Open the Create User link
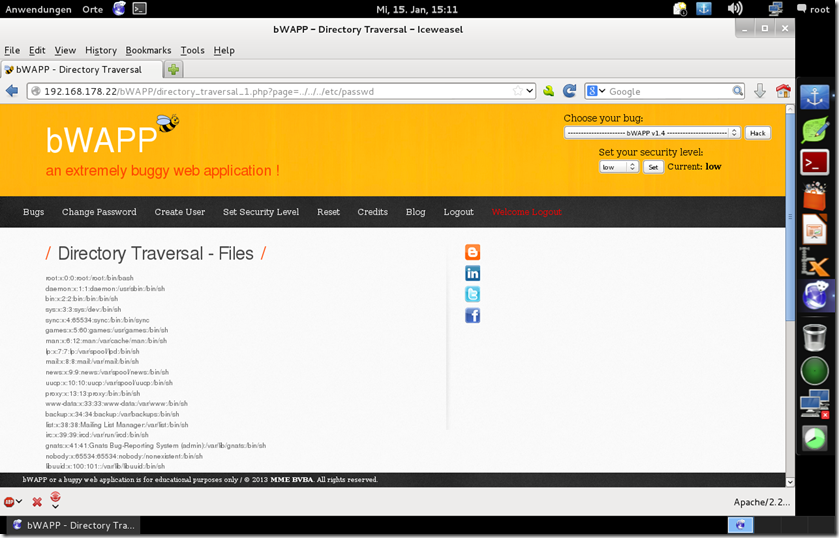 (180, 212)
